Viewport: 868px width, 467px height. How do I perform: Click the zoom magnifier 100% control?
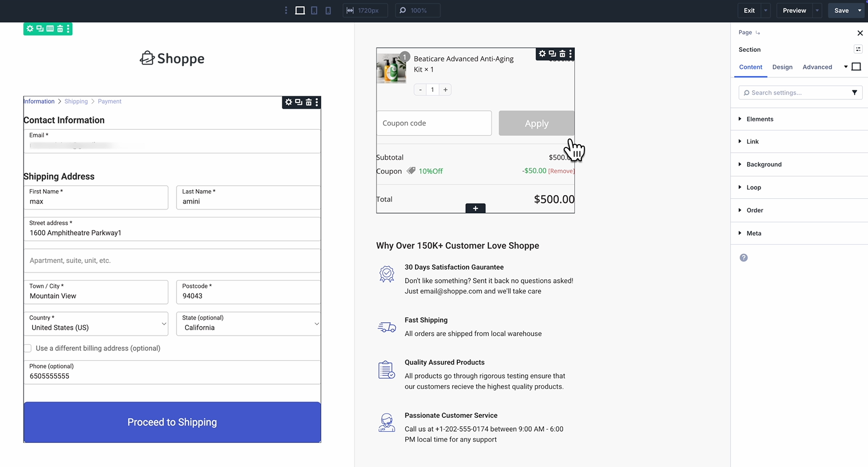point(418,10)
